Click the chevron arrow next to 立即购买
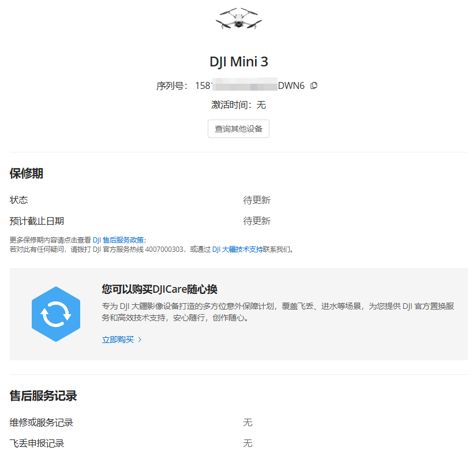Image resolution: width=476 pixels, height=451 pixels. pos(140,340)
